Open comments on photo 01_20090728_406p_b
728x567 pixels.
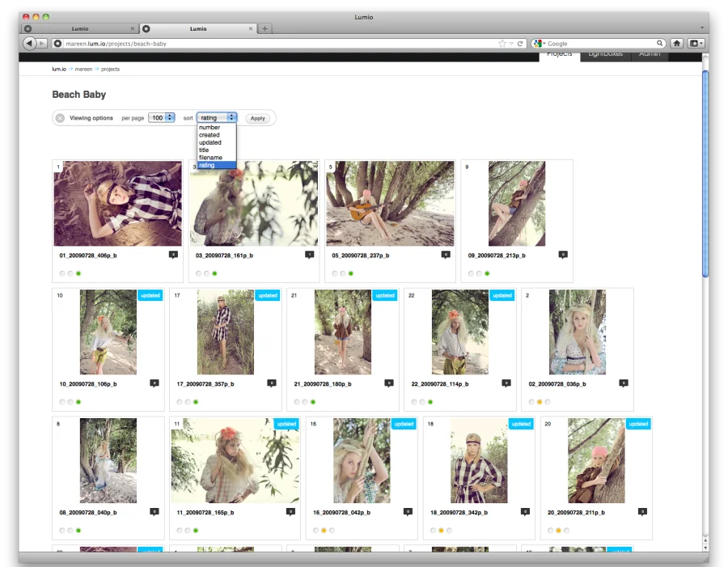pyautogui.click(x=173, y=255)
